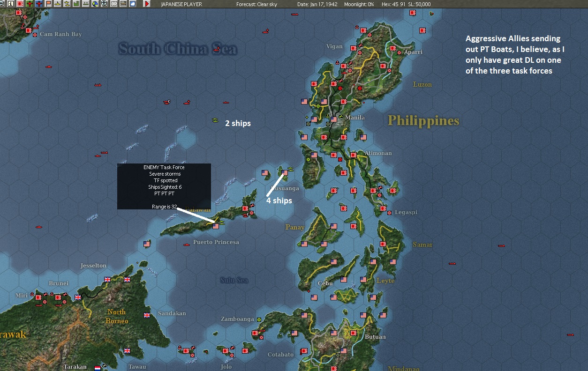Select the US flag base at Manila
The image size is (588, 371).
point(334,119)
